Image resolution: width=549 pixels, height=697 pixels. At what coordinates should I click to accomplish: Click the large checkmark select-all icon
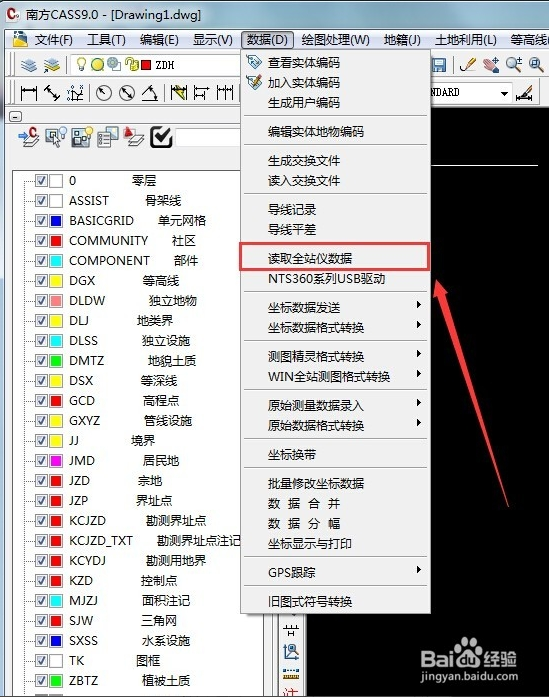coord(161,137)
